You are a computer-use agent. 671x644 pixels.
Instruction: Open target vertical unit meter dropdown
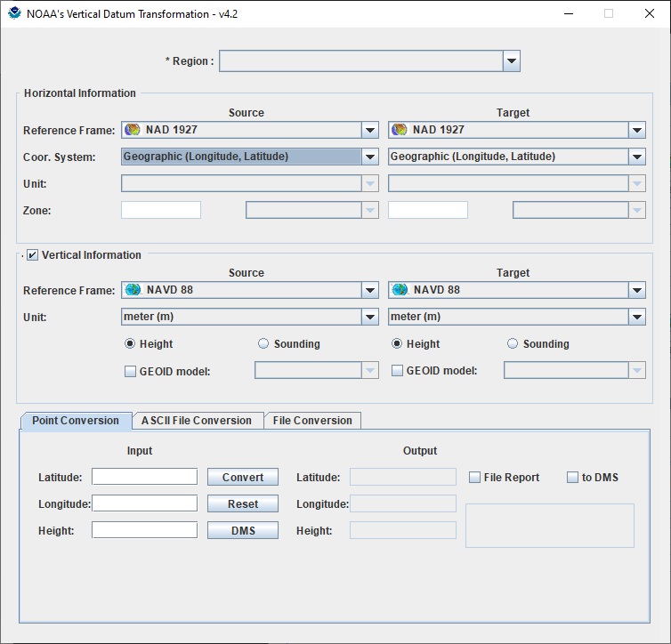517,317
